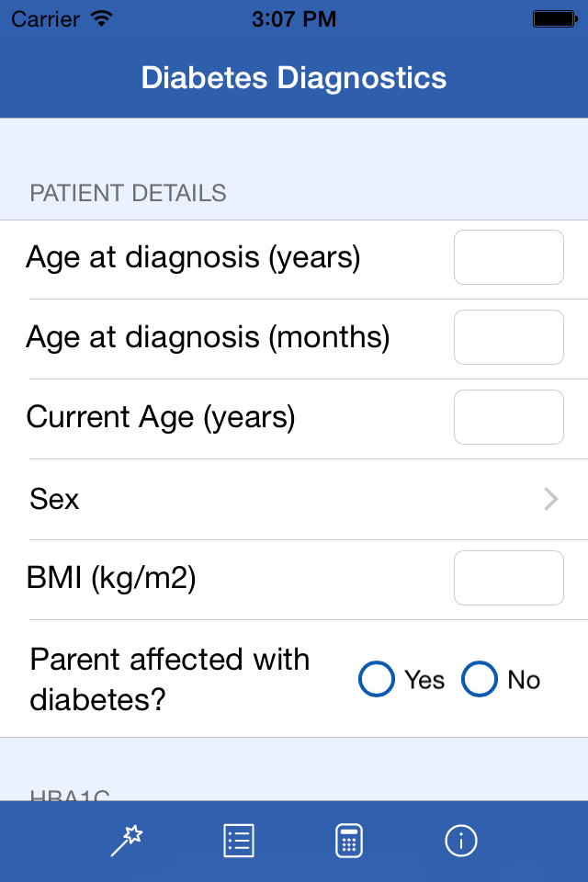Tap the partially visible HBA1C section header
588x882 pixels.
coord(70,795)
